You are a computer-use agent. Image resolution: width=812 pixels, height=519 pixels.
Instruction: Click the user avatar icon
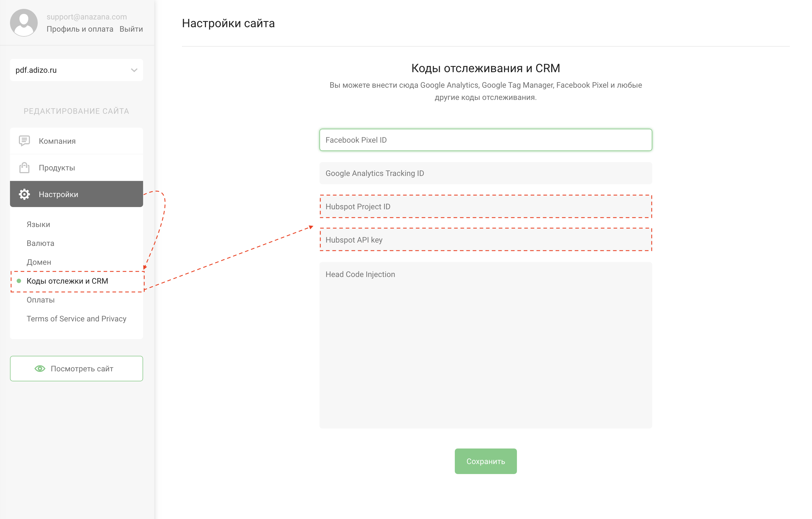pos(24,22)
